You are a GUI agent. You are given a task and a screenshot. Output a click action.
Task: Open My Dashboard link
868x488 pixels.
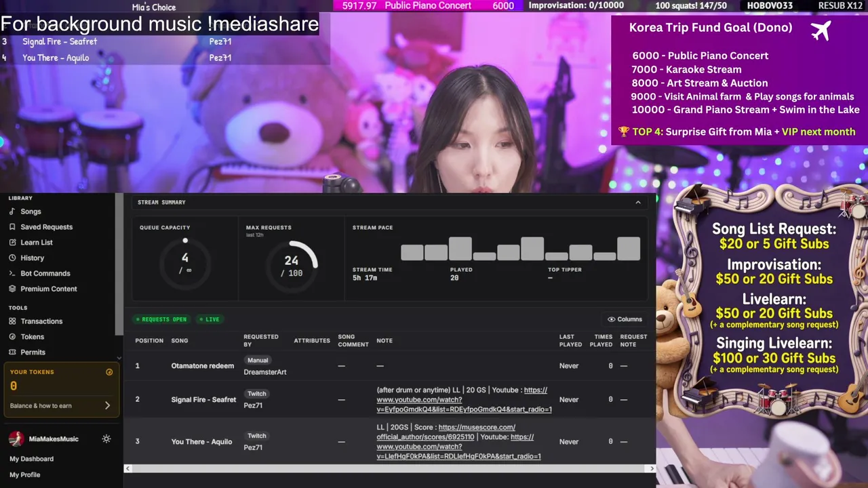[31, 459]
